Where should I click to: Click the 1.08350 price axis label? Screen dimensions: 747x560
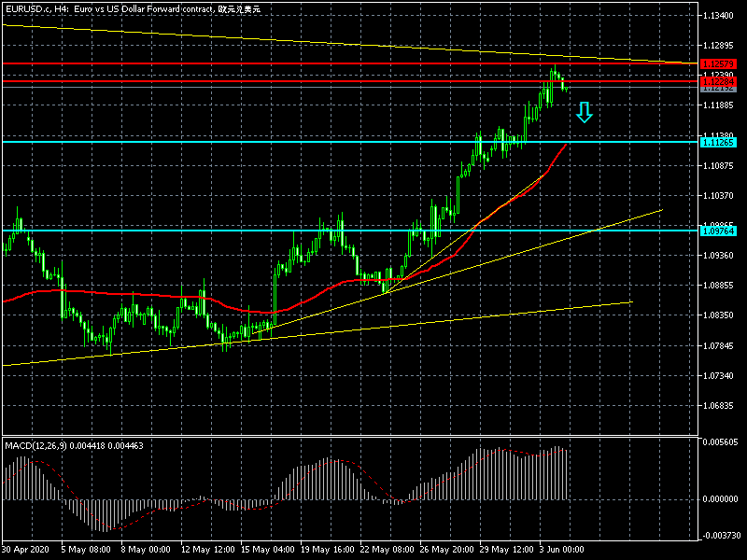coord(718,315)
